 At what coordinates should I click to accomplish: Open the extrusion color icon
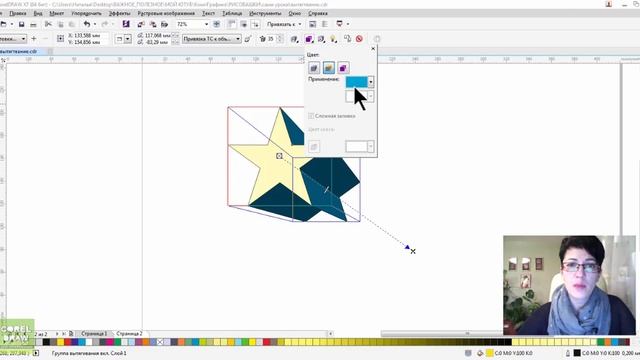309,39
